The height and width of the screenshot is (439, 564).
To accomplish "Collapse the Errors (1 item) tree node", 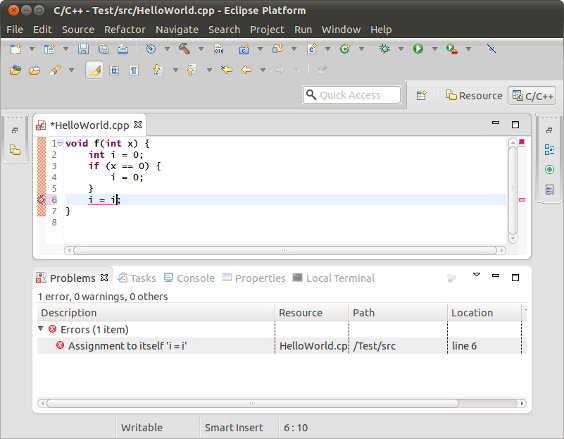I will 41,329.
